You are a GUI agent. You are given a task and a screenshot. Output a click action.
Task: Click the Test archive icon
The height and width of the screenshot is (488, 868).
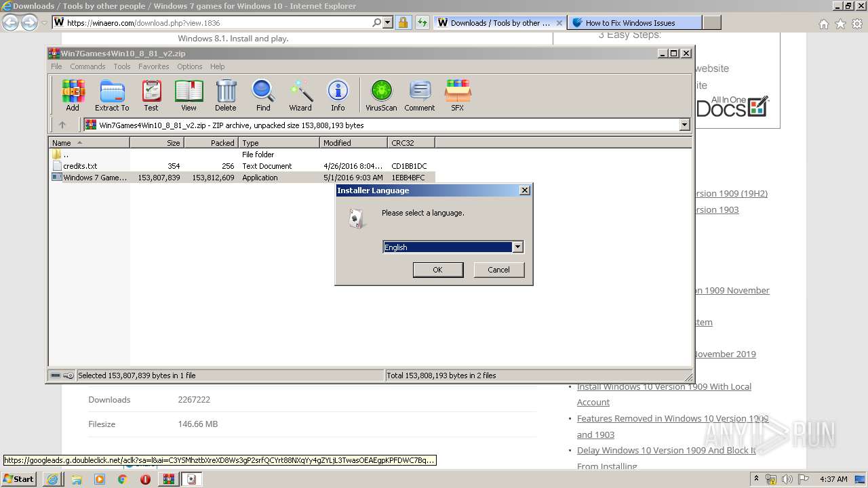[x=151, y=95]
